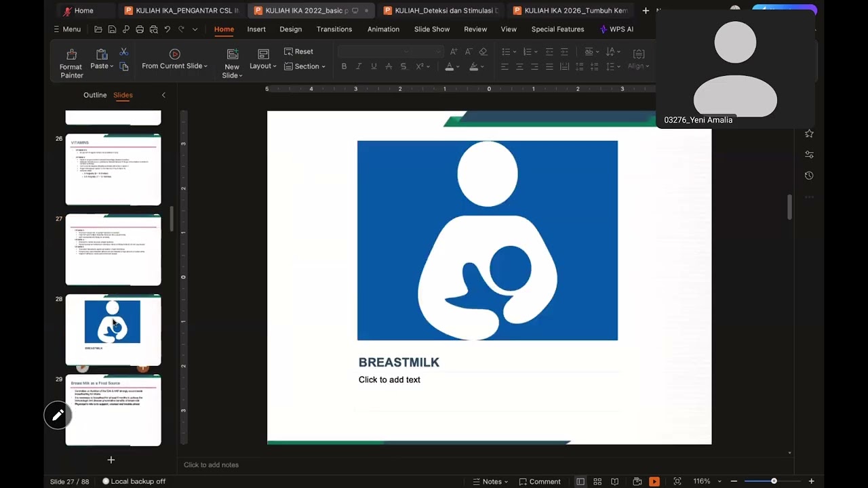Click the pencil annotation button
Image resolution: width=868 pixels, height=488 pixels.
point(58,415)
